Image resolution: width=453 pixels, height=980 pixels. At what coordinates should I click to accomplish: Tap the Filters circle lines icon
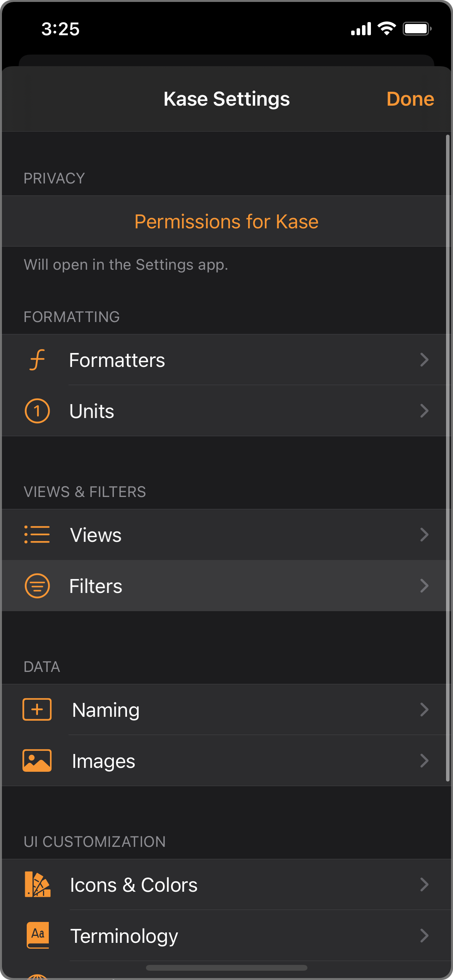pyautogui.click(x=37, y=586)
